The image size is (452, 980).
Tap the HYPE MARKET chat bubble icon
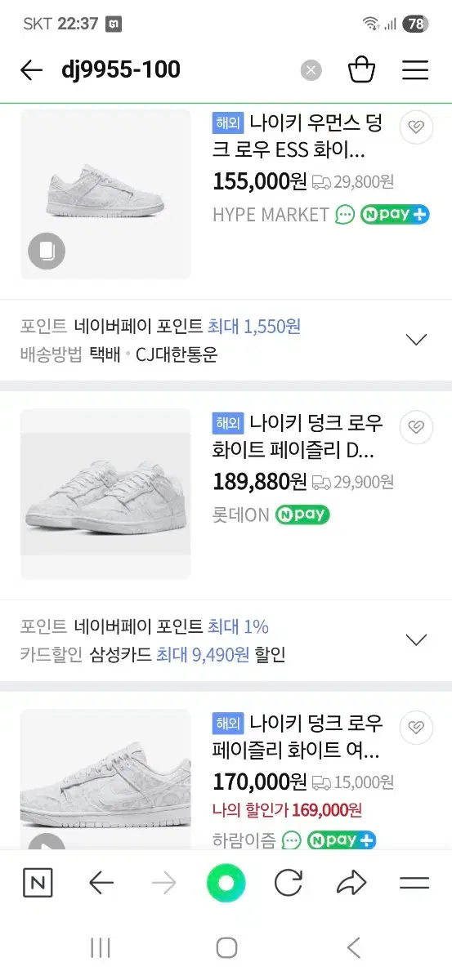[x=345, y=215]
